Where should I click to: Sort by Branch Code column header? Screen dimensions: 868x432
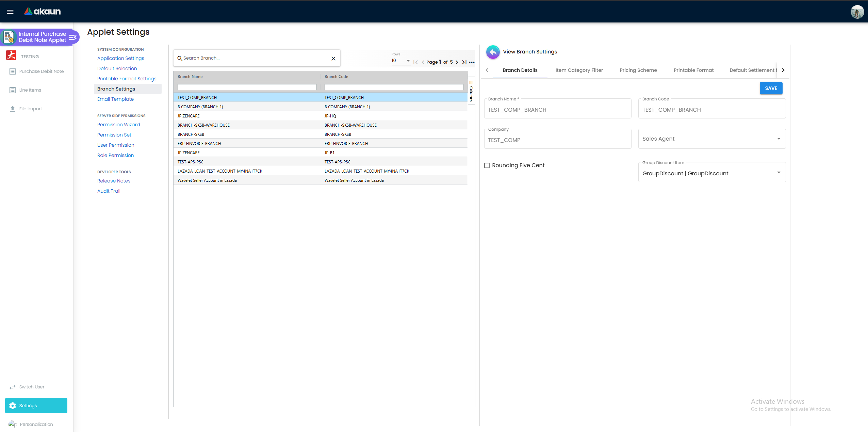coord(336,77)
